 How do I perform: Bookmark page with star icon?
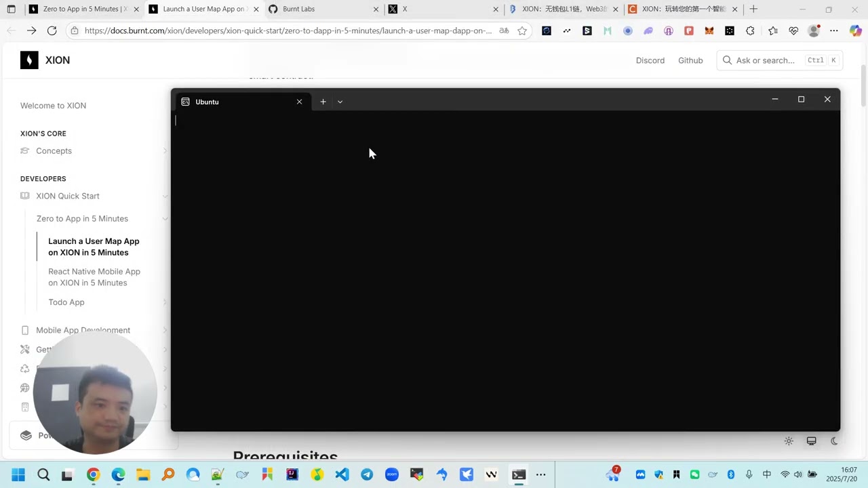(x=522, y=30)
